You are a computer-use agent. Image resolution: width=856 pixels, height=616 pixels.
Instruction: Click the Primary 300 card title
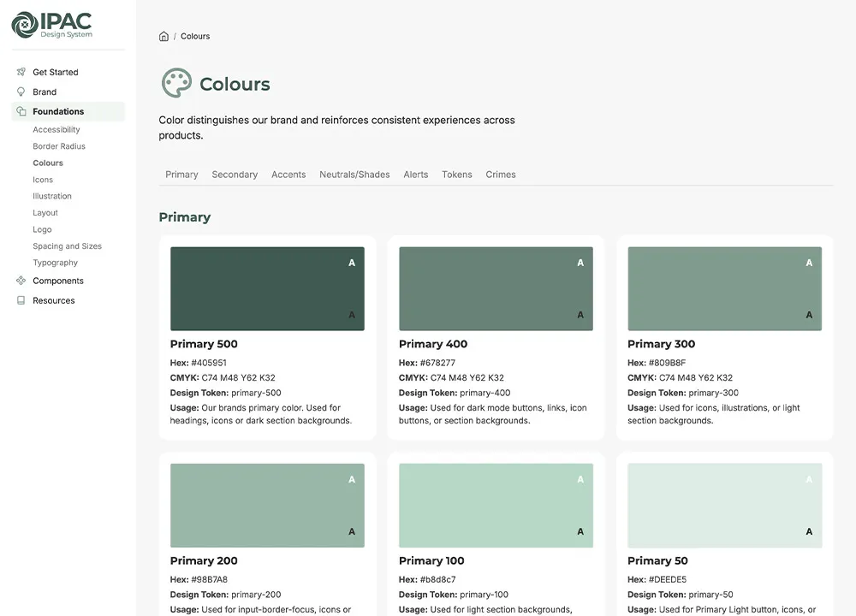click(x=661, y=344)
